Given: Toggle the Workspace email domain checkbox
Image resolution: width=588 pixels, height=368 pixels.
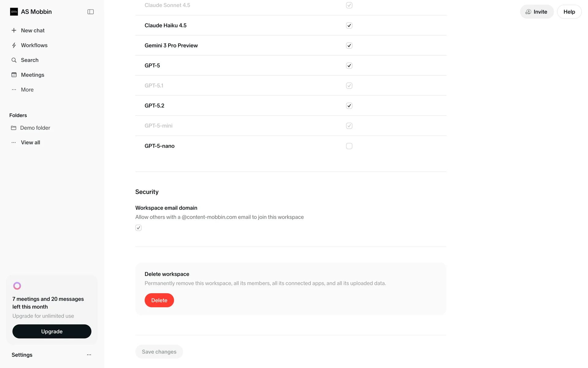Looking at the screenshot, I should coord(138,228).
